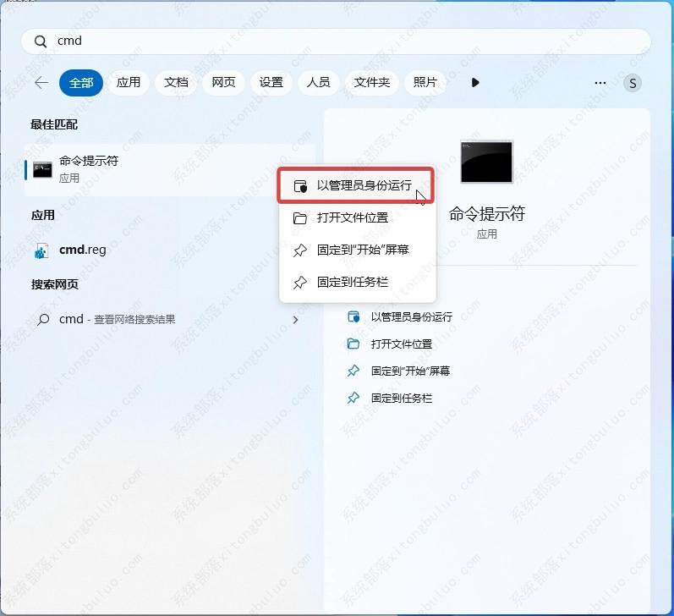Switch to the 网页 filter tab
Viewport: 674px width, 616px height.
223,83
